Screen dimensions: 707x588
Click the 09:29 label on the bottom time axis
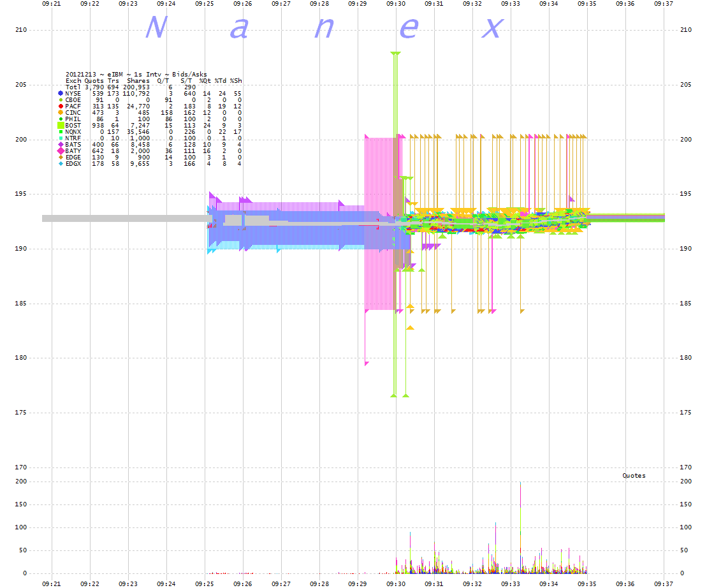[358, 584]
